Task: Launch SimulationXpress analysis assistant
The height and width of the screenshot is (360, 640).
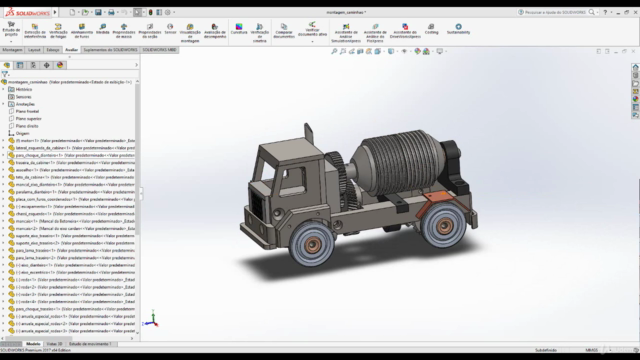Action: pyautogui.click(x=346, y=33)
